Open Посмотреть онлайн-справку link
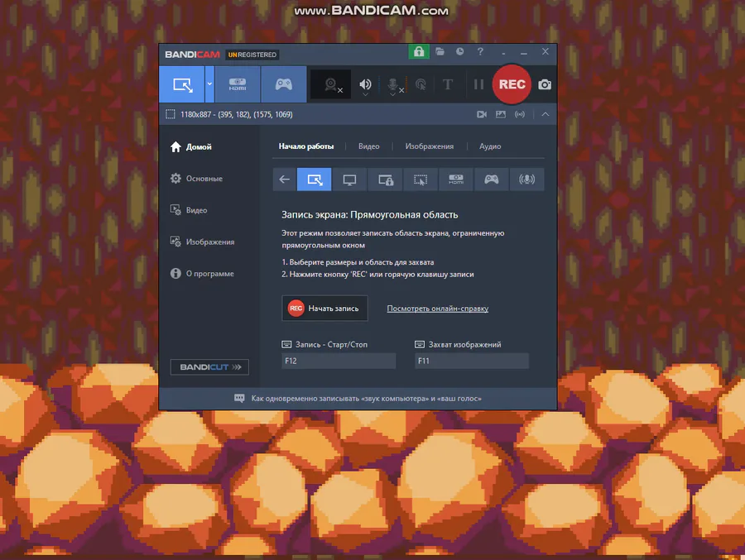Viewport: 745px width, 560px height. click(x=438, y=309)
